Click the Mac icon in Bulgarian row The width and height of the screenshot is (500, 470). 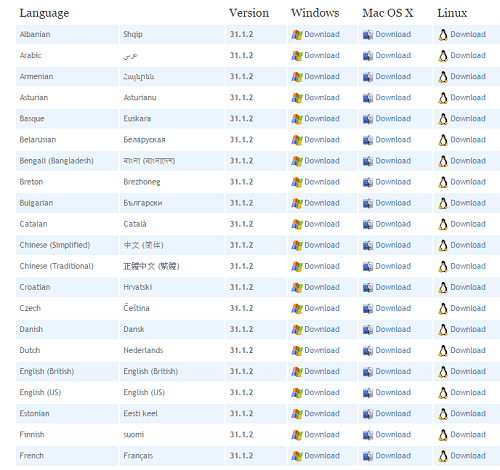(368, 203)
